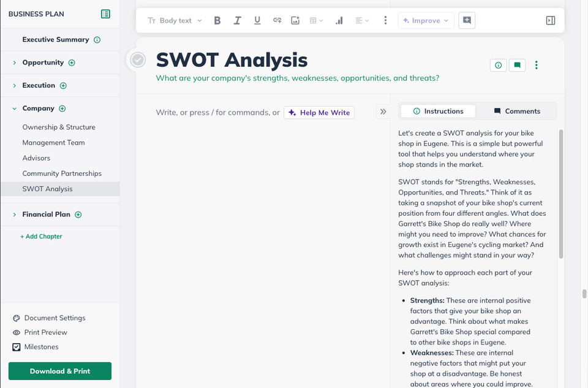Open the Advisors section
The width and height of the screenshot is (588, 388).
36,158
